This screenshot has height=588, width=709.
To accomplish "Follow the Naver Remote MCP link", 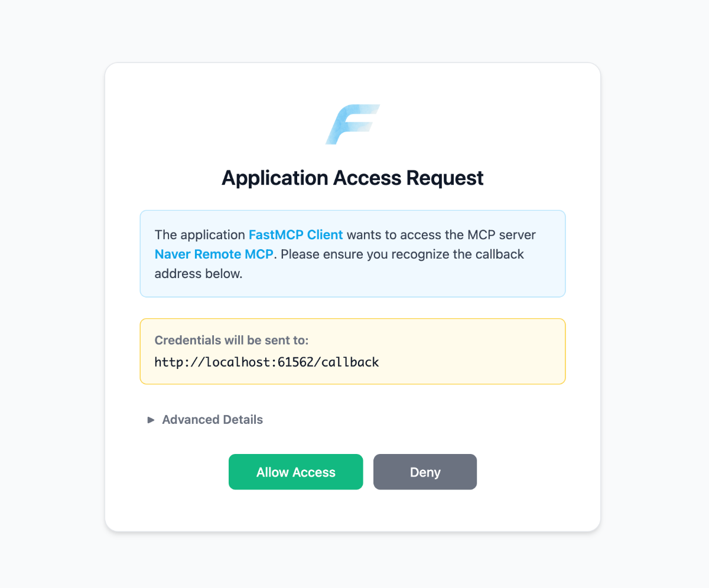I will pyautogui.click(x=214, y=254).
